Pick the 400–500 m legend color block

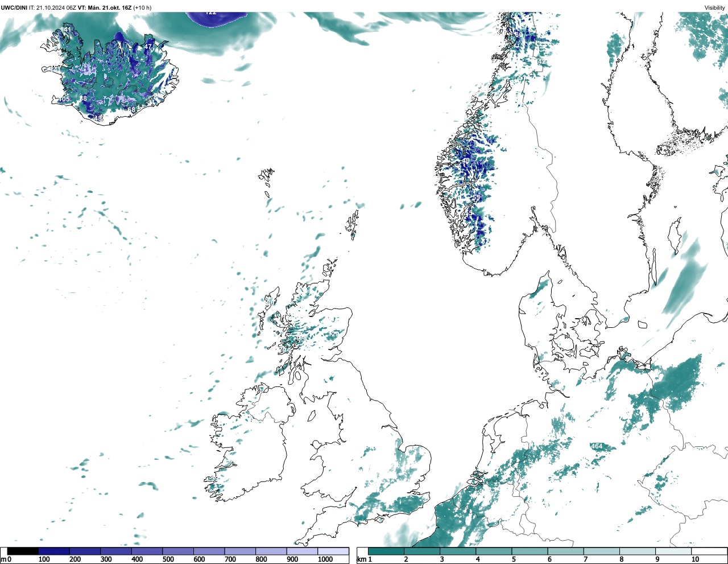coord(147,551)
